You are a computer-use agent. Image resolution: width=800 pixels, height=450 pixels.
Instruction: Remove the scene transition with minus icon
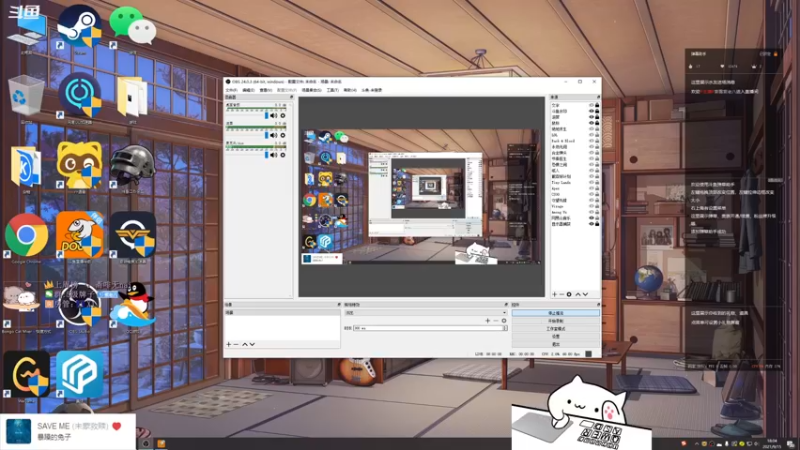[x=495, y=320]
